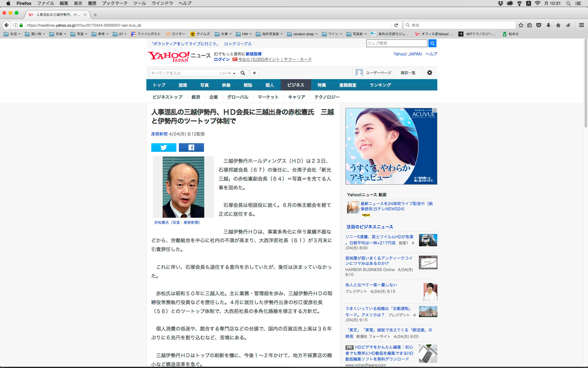Switch to the ランキング news tab
Image resolution: width=588 pixels, height=368 pixels.
(380, 85)
